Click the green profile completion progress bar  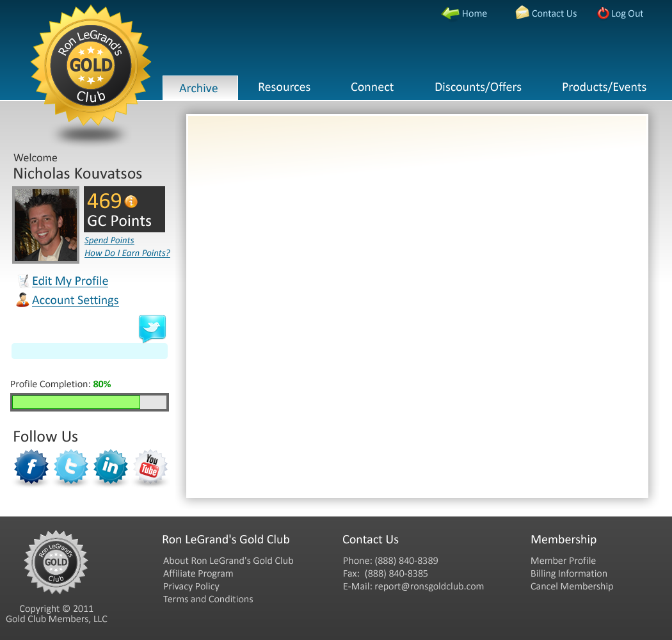point(76,403)
